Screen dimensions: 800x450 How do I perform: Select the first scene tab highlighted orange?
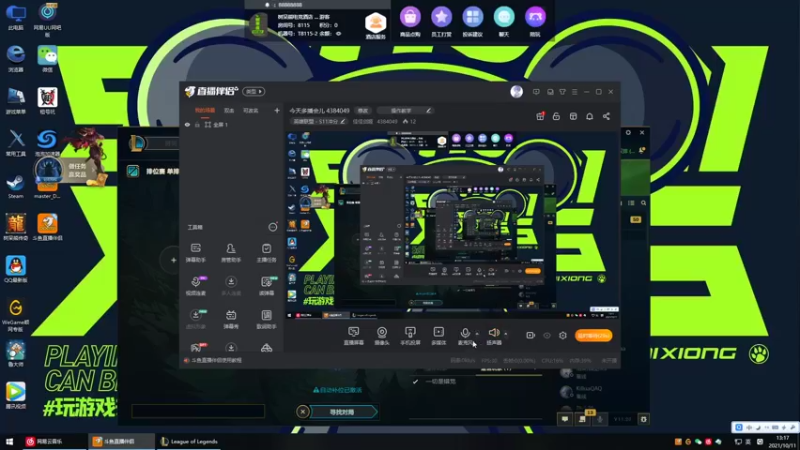[205, 110]
